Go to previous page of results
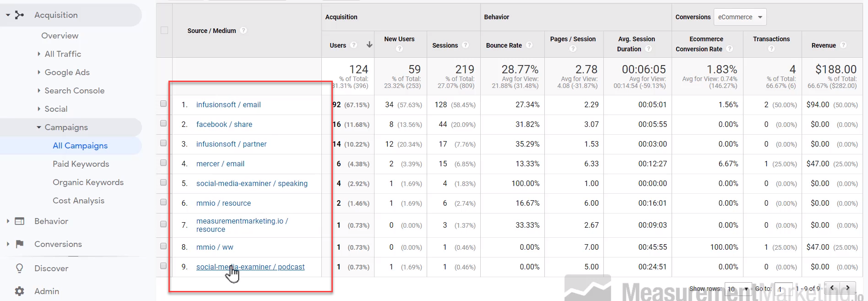This screenshot has height=301, width=868. [x=832, y=288]
